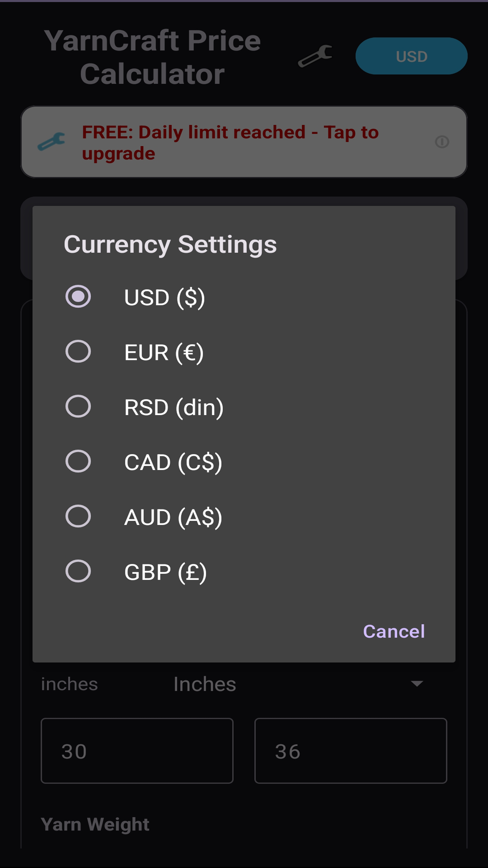Screen dimensions: 488x868
Task: Click the input field containing 30
Action: 137,751
